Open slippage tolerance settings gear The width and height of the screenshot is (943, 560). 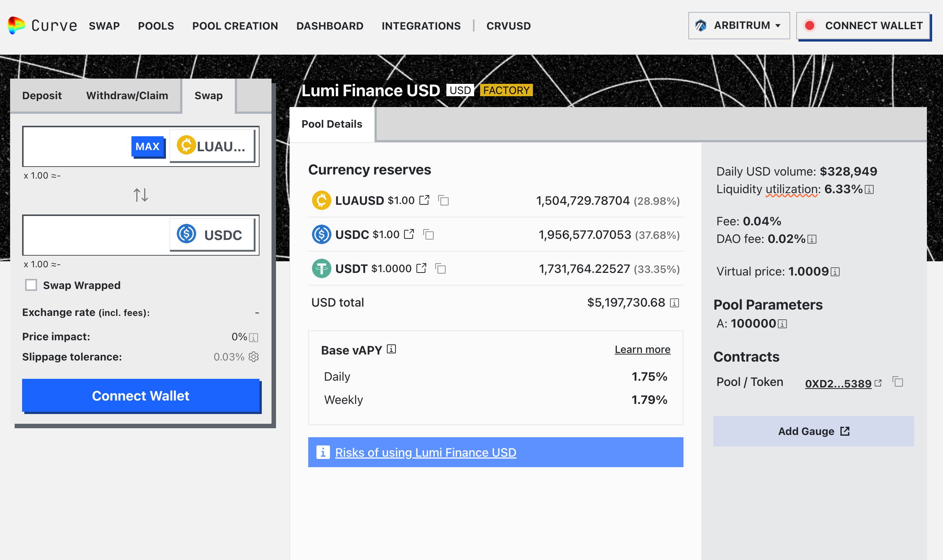point(254,357)
